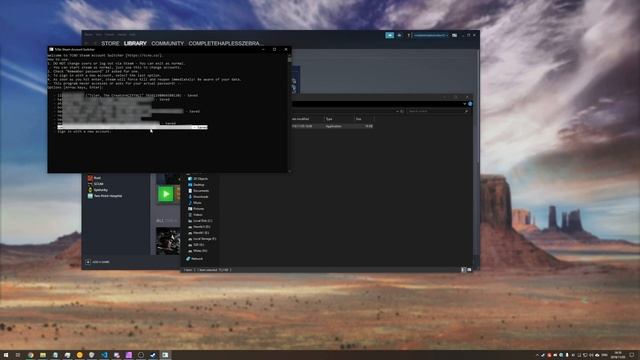Open the taskbar notification center icon
Image resolution: width=640 pixels, height=360 pixels.
coord(631,355)
